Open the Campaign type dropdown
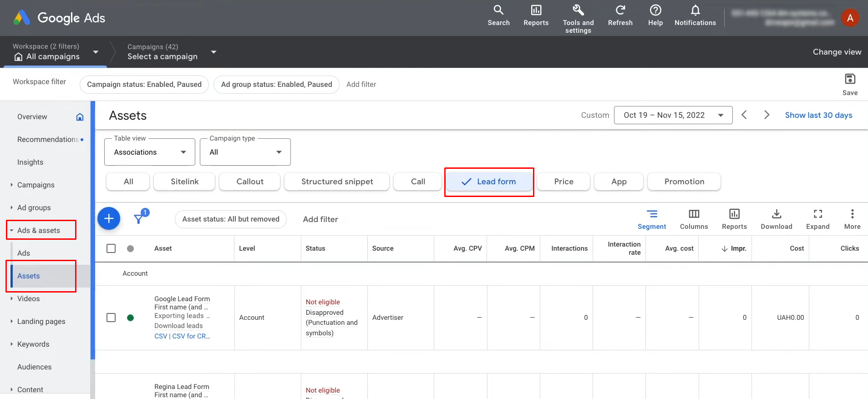Viewport: 868px width, 399px height. coord(245,152)
